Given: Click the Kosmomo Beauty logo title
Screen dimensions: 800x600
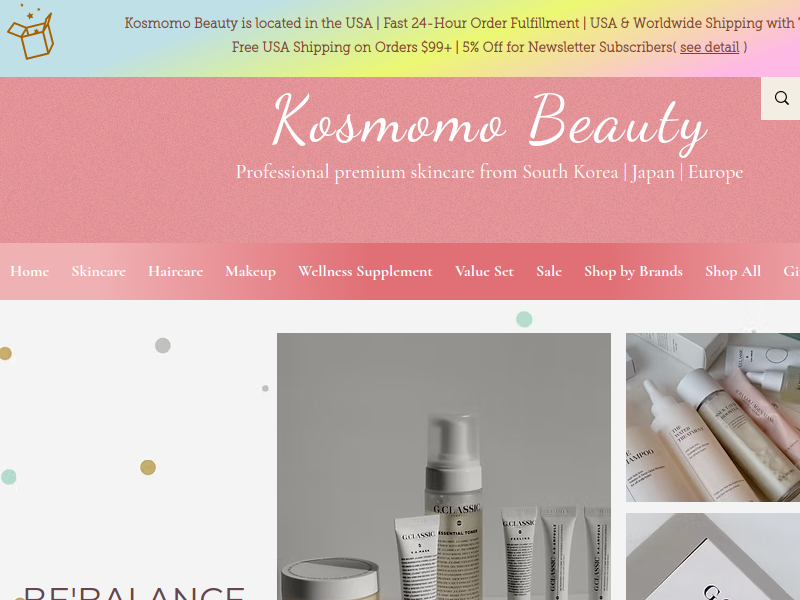Looking at the screenshot, I should 490,122.
